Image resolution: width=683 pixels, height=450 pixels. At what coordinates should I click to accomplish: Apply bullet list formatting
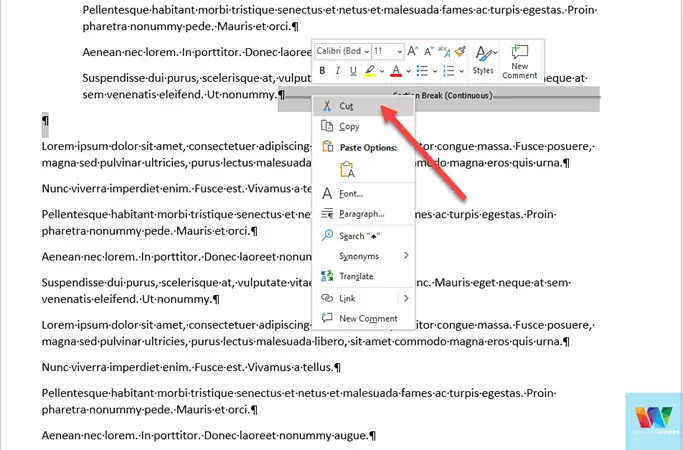(x=422, y=71)
